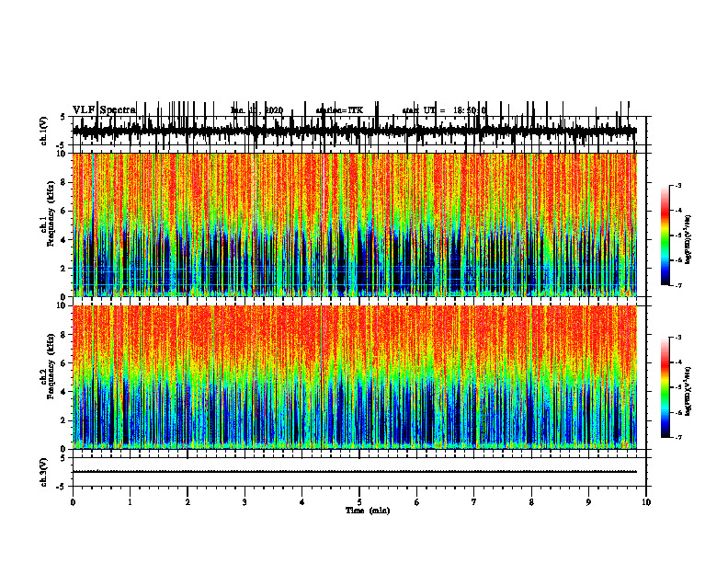This screenshot has width=728, height=563.
Task: Click the "start UT = 18:50:0" header text
Action: (x=444, y=110)
